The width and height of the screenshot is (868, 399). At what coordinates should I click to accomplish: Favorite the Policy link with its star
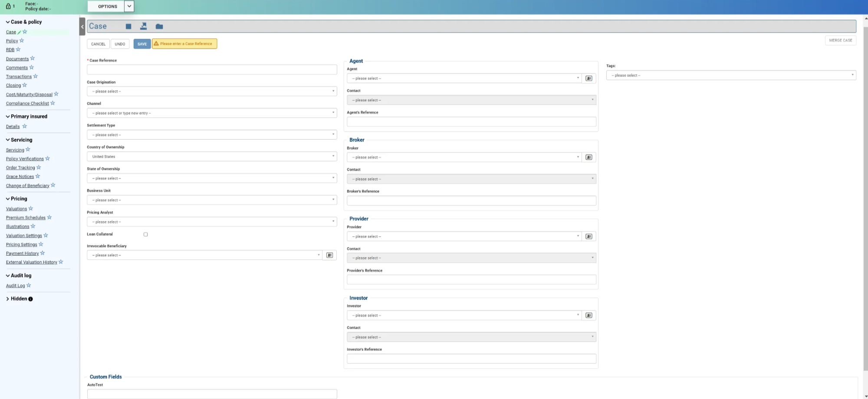coord(22,41)
